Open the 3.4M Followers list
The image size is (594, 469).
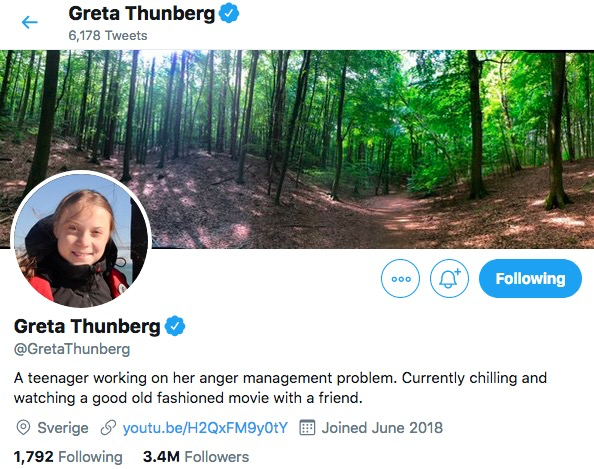pos(196,457)
